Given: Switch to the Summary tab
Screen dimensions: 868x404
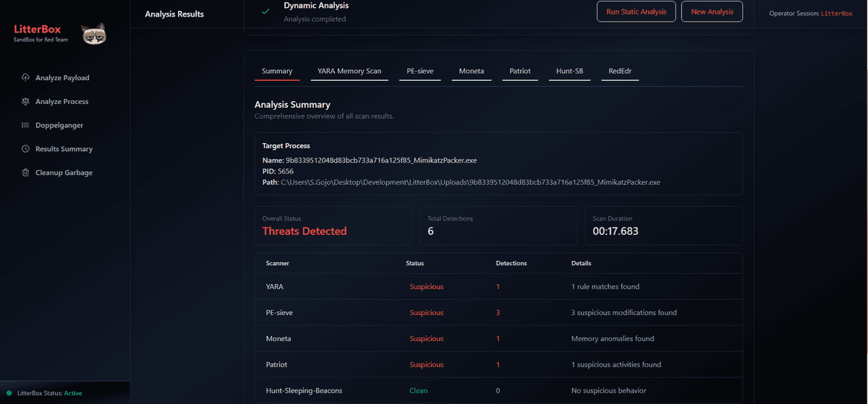Looking at the screenshot, I should [x=277, y=71].
